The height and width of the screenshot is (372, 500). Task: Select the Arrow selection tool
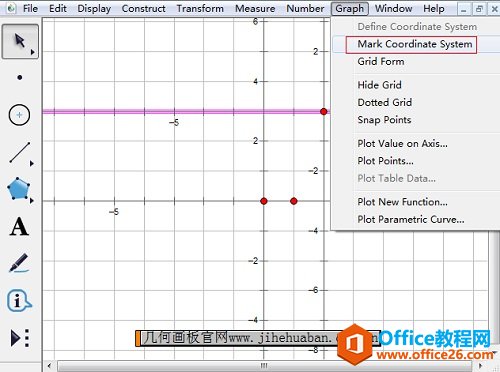[20, 41]
